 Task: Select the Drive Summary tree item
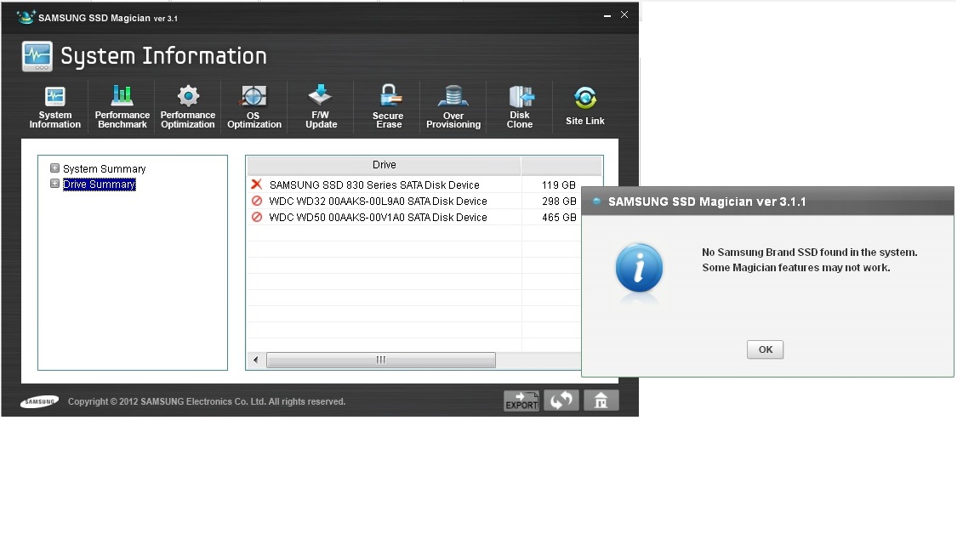(99, 185)
